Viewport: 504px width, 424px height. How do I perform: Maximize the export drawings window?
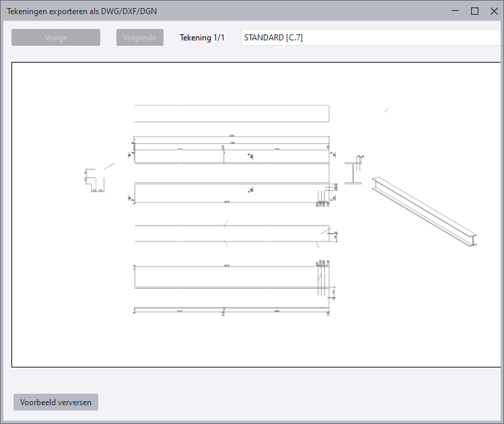click(x=474, y=11)
